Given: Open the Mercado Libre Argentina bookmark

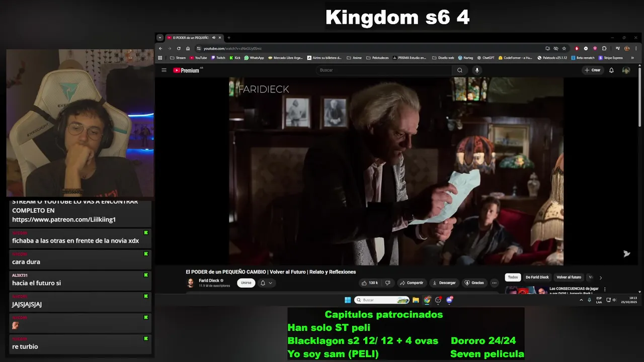Looking at the screenshot, I should pos(286,58).
